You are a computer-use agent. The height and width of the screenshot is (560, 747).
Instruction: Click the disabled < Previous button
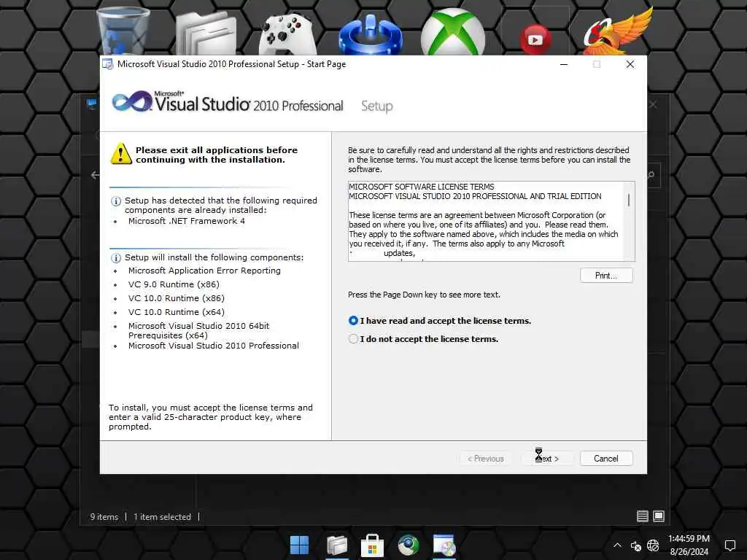click(486, 459)
